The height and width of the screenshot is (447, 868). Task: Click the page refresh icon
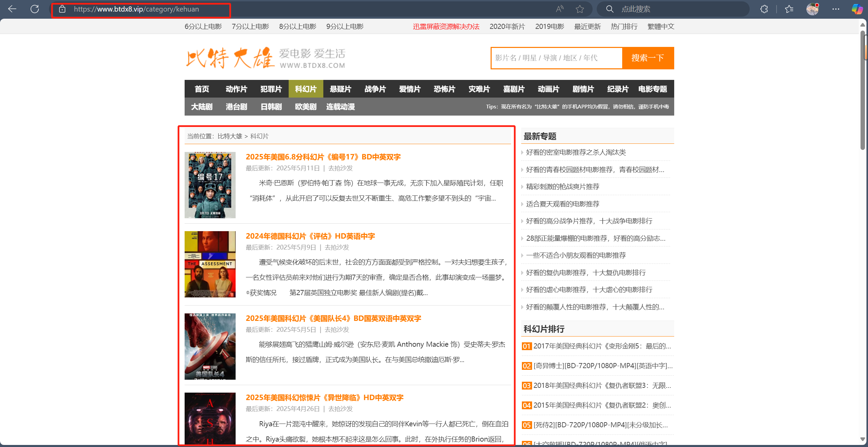35,9
